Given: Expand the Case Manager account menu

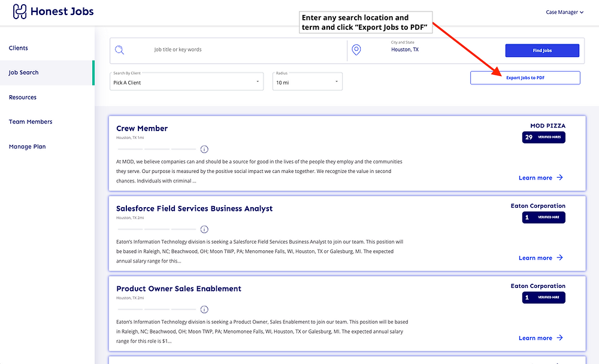Looking at the screenshot, I should click(x=564, y=11).
